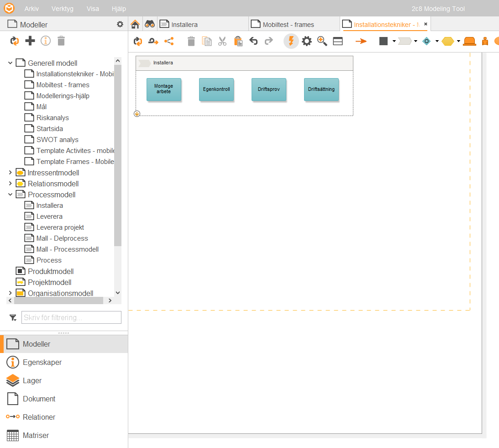Open the Matriser side panel

(36, 435)
